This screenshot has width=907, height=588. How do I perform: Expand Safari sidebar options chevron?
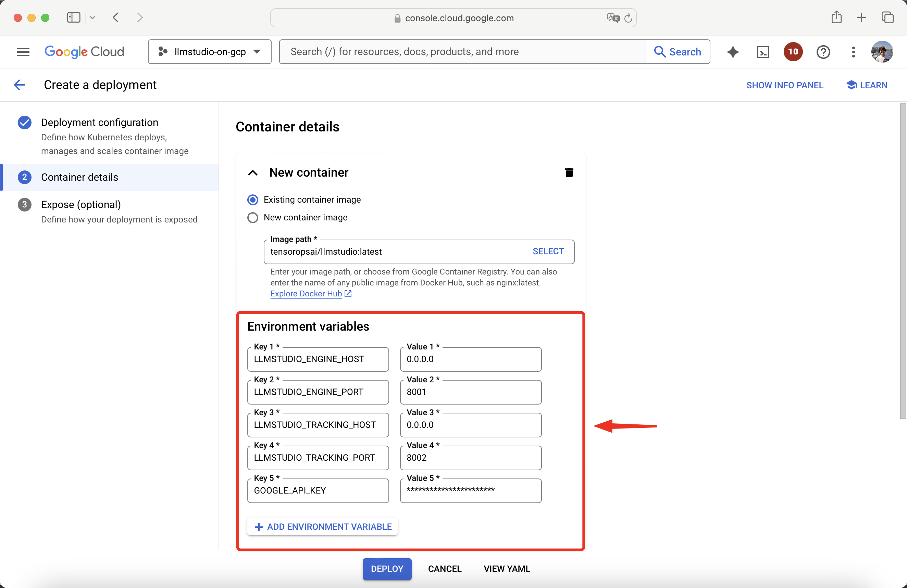coord(92,17)
